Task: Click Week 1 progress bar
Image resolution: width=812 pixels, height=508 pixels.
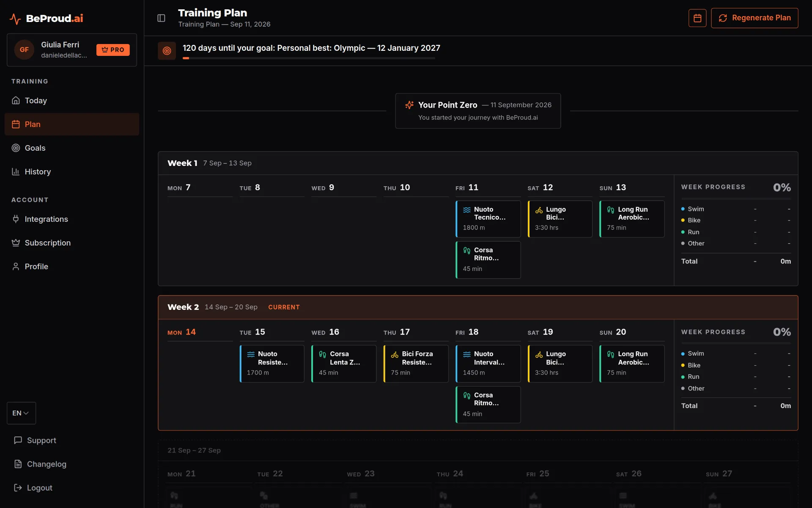Action: pos(736,199)
